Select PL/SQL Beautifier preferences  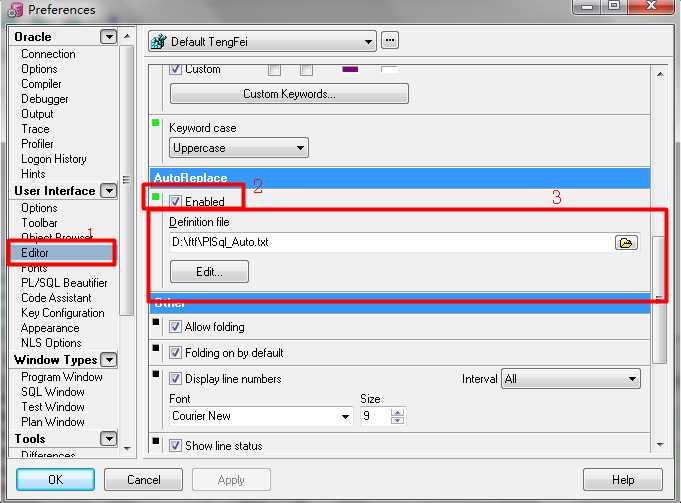point(64,283)
